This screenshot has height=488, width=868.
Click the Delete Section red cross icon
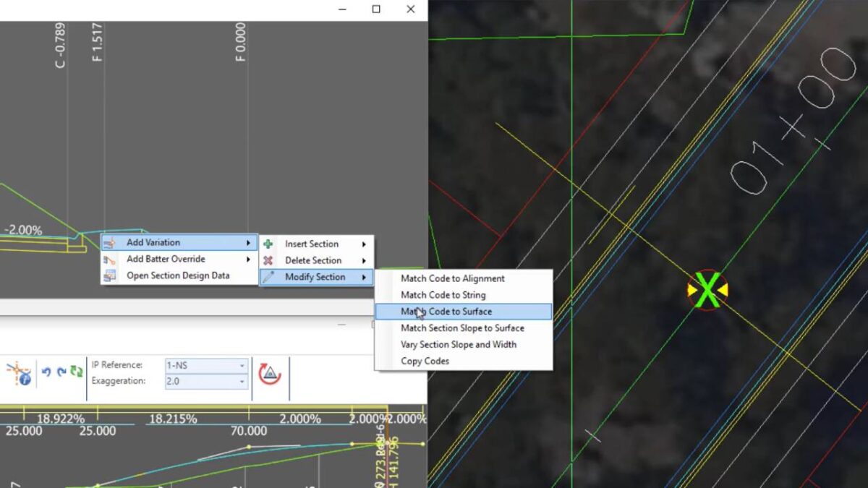(268, 260)
